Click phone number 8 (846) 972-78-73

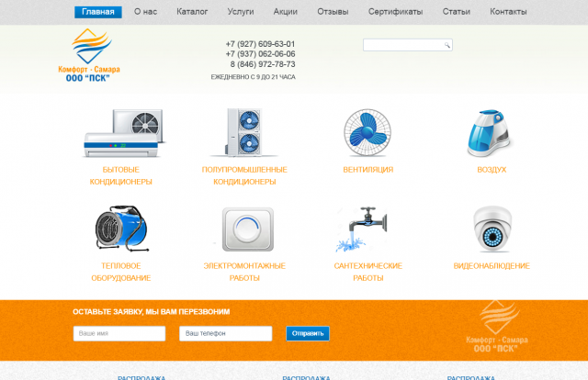click(x=263, y=64)
